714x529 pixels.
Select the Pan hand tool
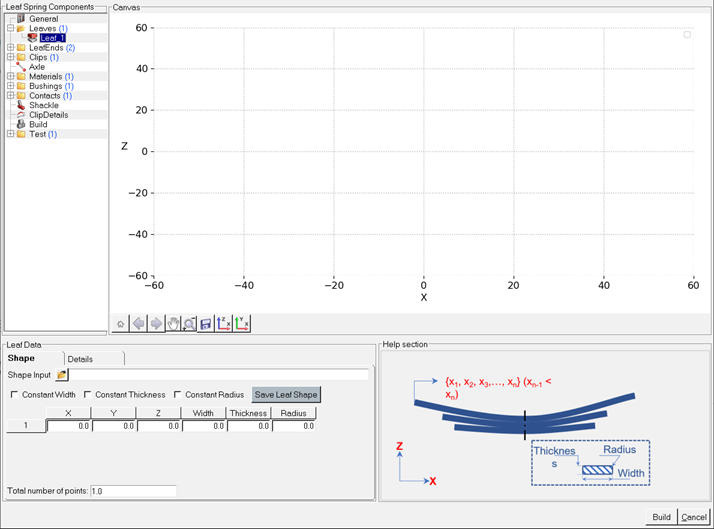coord(172,324)
